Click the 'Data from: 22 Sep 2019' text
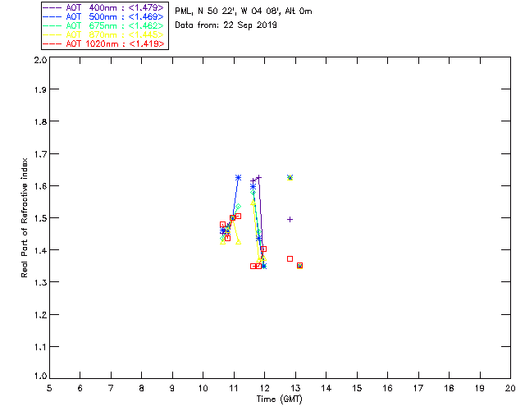This screenshot has width=525, height=420. (x=226, y=25)
